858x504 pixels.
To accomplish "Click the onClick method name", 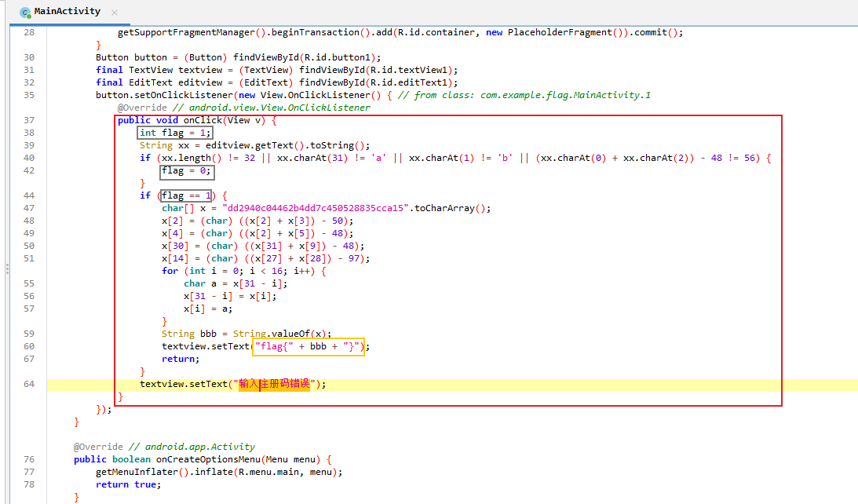I will pyautogui.click(x=203, y=120).
